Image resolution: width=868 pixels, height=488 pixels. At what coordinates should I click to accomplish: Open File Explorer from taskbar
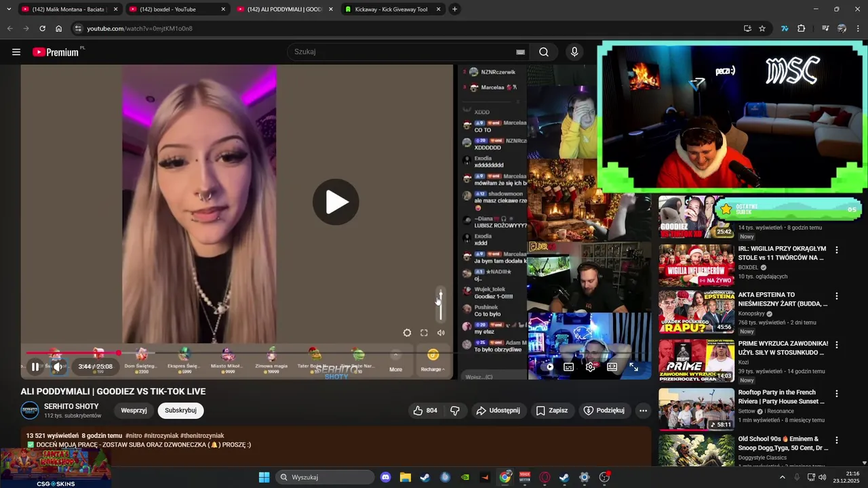[x=405, y=477]
